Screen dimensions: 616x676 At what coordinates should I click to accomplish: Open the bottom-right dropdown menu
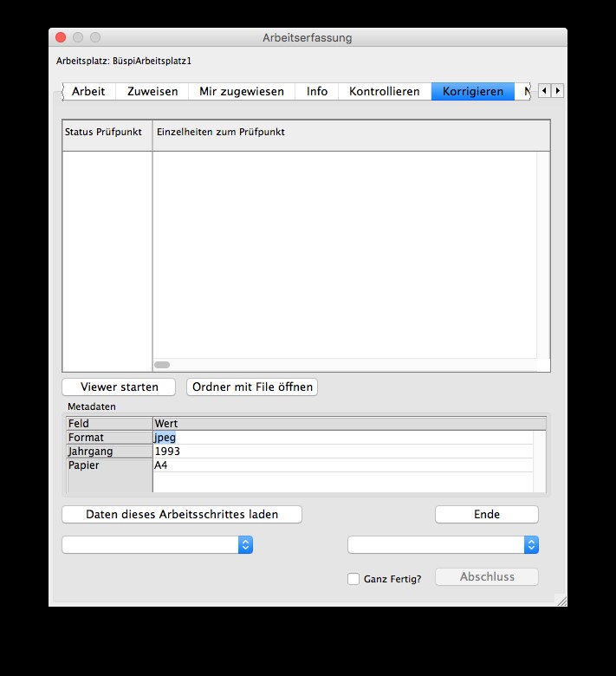point(443,544)
